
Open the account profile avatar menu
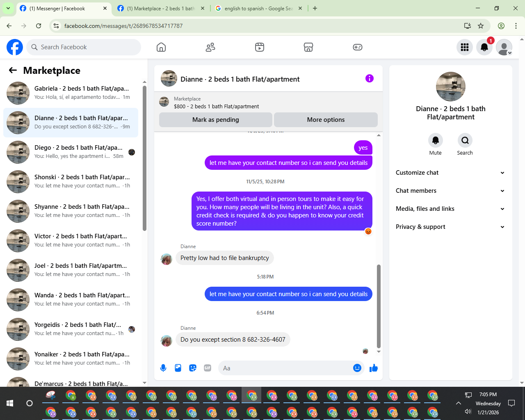coord(504,47)
